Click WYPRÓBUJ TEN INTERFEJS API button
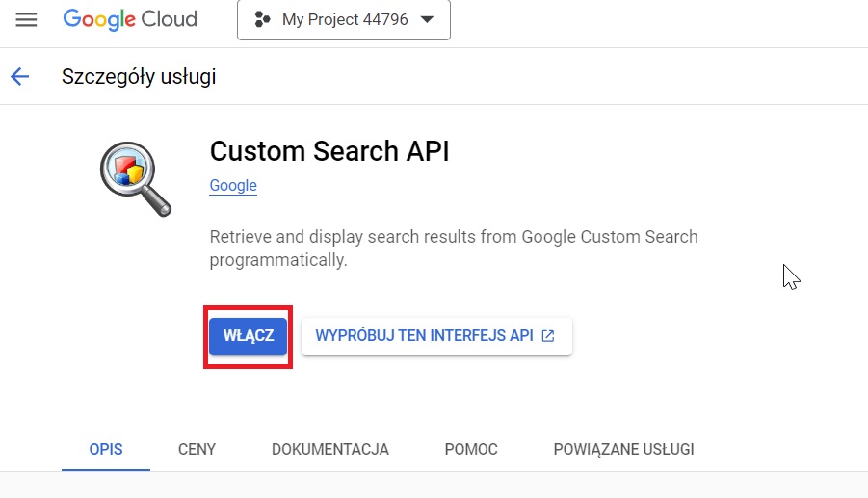 pyautogui.click(x=436, y=336)
